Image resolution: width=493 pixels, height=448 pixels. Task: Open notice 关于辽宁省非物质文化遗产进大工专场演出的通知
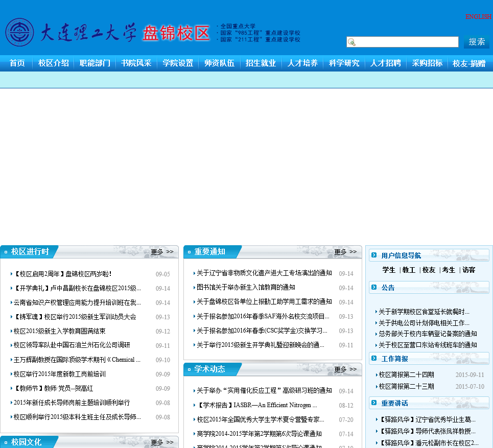pyautogui.click(x=264, y=273)
